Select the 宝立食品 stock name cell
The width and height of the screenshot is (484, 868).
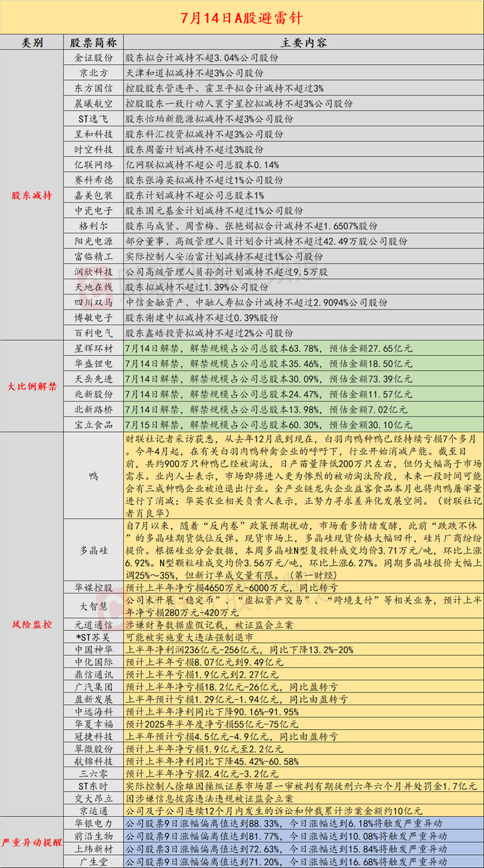click(x=93, y=424)
